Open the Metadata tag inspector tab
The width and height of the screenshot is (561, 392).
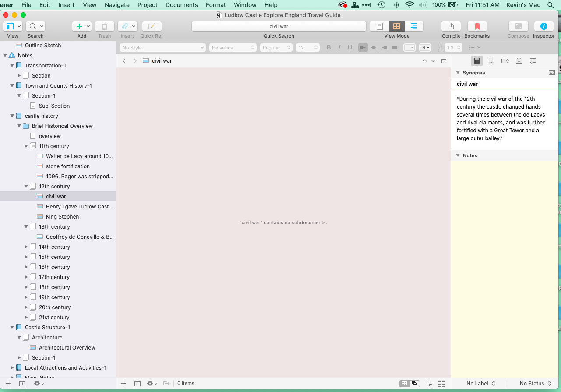click(x=505, y=61)
